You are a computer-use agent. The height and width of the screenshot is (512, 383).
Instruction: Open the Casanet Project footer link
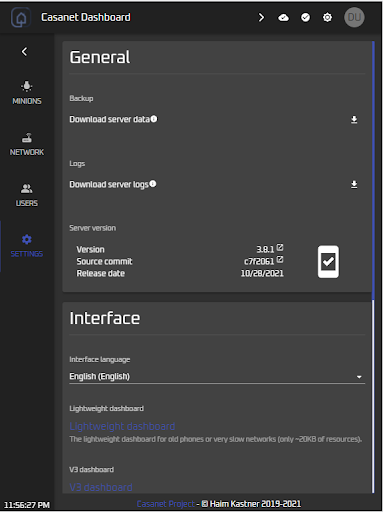pyautogui.click(x=165, y=504)
